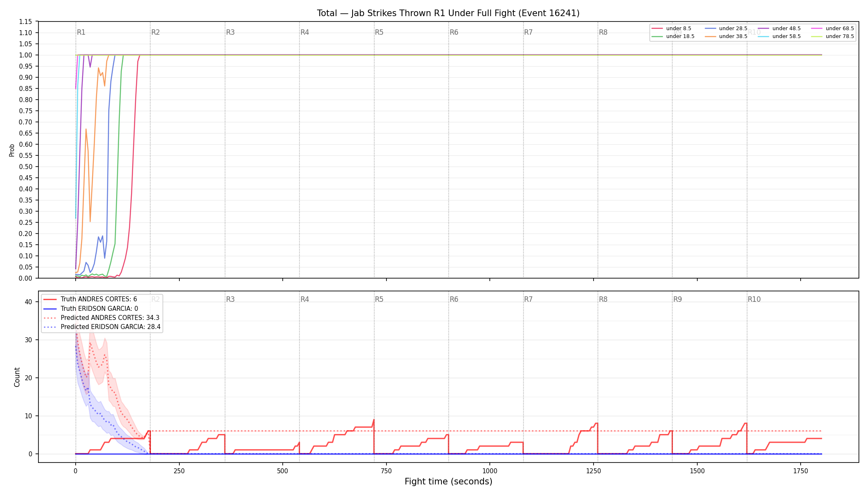Click the 'Count' y-axis label
The width and height of the screenshot is (868, 496).
point(17,377)
